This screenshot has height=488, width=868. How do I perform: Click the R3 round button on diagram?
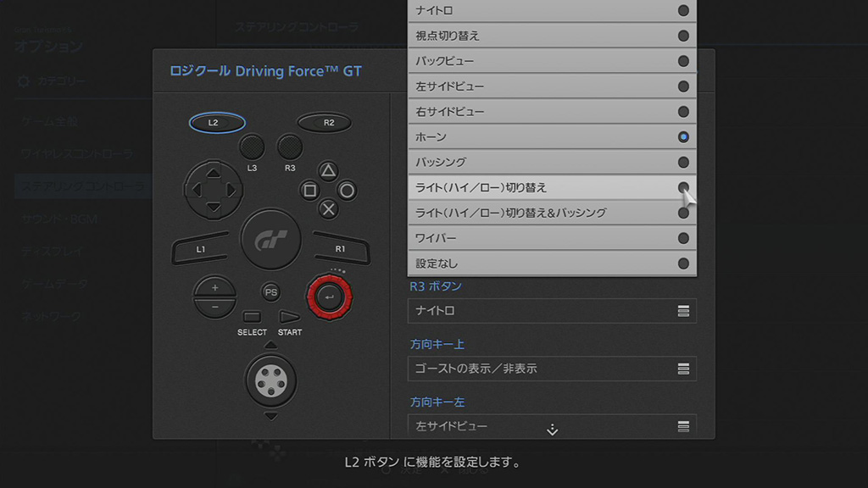(290, 147)
